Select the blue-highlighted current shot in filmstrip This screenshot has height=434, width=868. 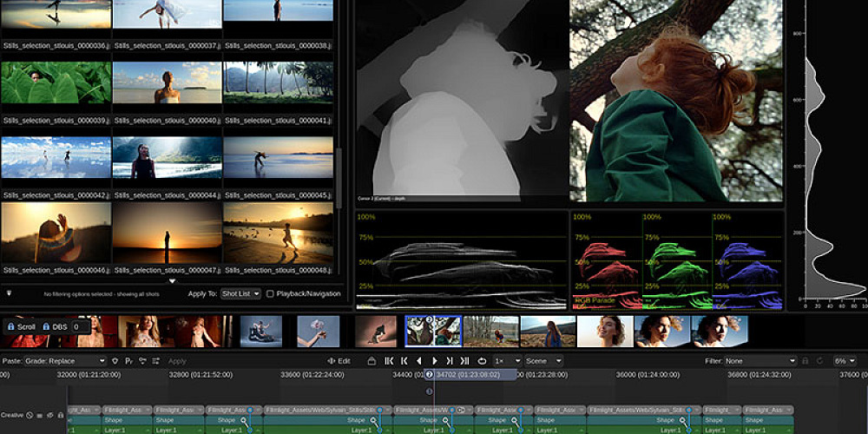coord(433,331)
